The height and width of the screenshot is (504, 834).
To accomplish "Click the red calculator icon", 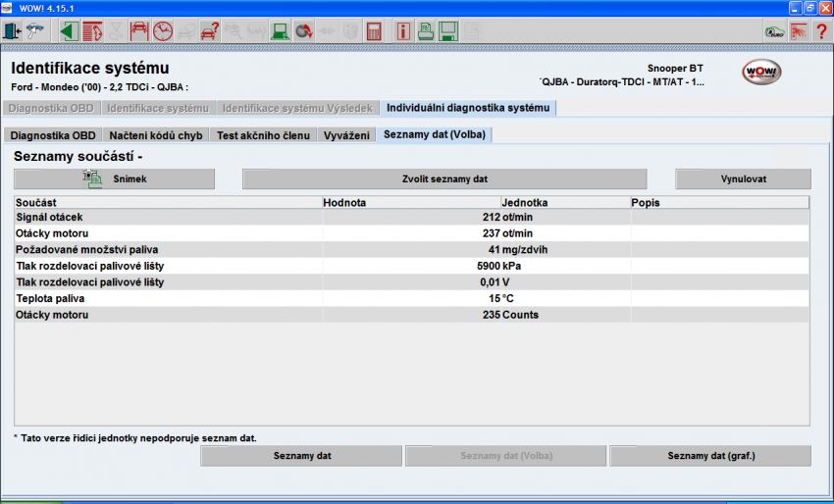I will tap(374, 31).
